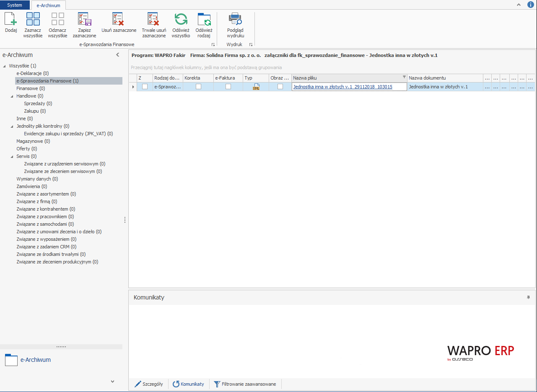Click the chevron below e-Archiwum navigation button
This screenshot has width=537, height=392.
click(112, 381)
